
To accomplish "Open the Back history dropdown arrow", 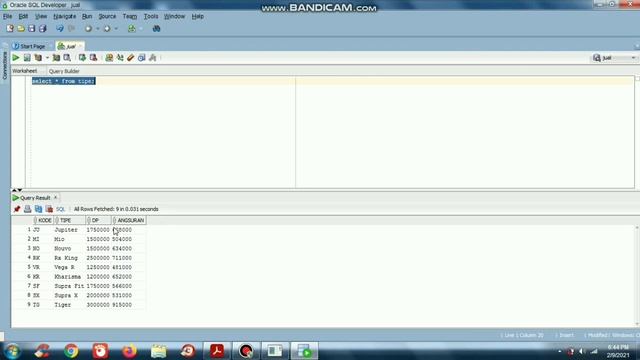I will pos(97,29).
